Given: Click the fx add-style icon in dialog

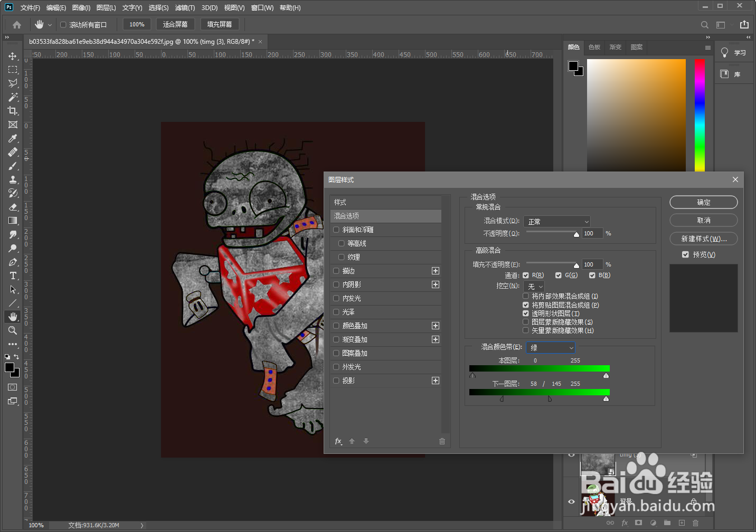Looking at the screenshot, I should click(338, 441).
